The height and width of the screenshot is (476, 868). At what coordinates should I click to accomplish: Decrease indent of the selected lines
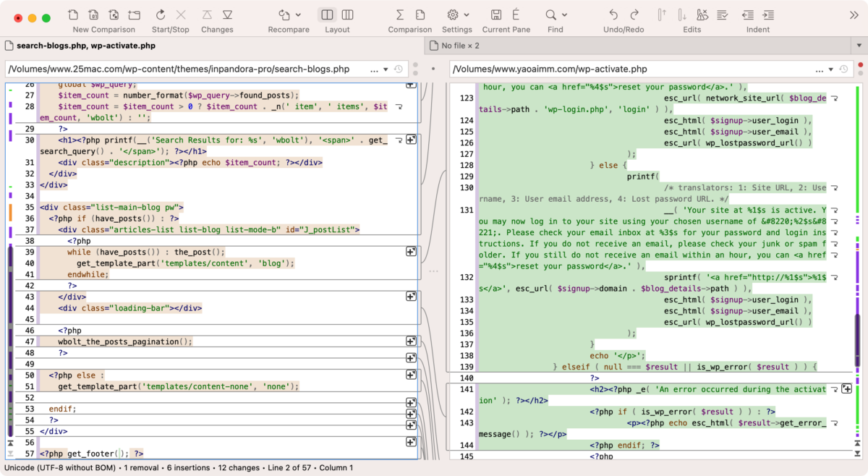[x=748, y=14]
